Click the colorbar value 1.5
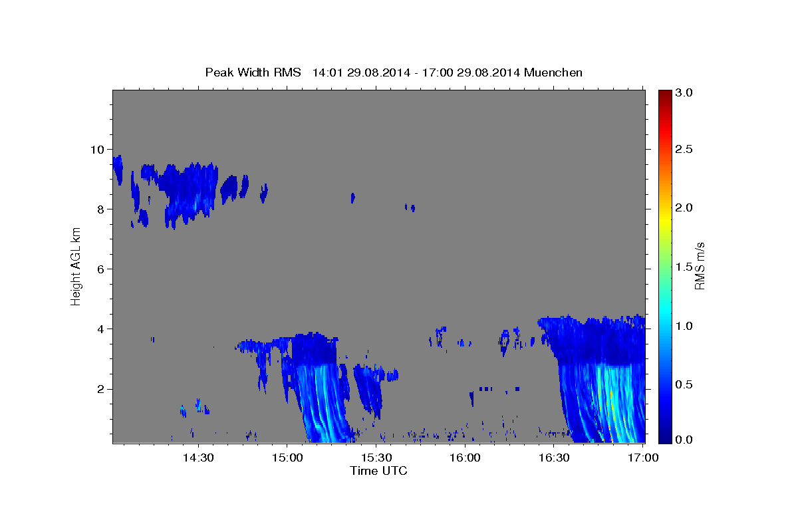Screen dimensions: 798x532 (684, 267)
